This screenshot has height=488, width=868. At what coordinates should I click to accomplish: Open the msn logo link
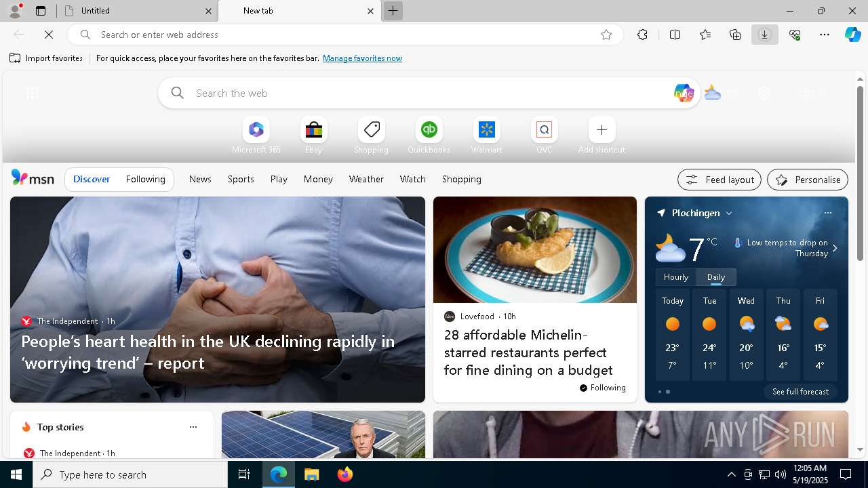pos(33,178)
